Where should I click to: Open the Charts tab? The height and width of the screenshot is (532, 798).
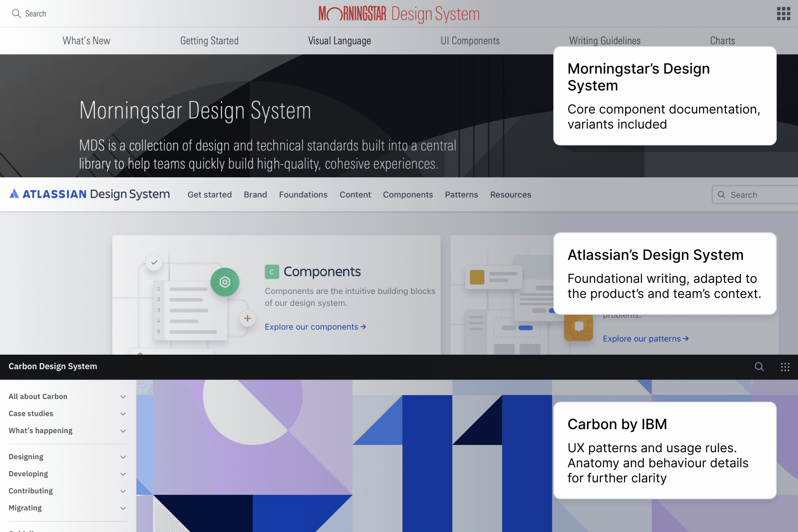pyautogui.click(x=723, y=41)
